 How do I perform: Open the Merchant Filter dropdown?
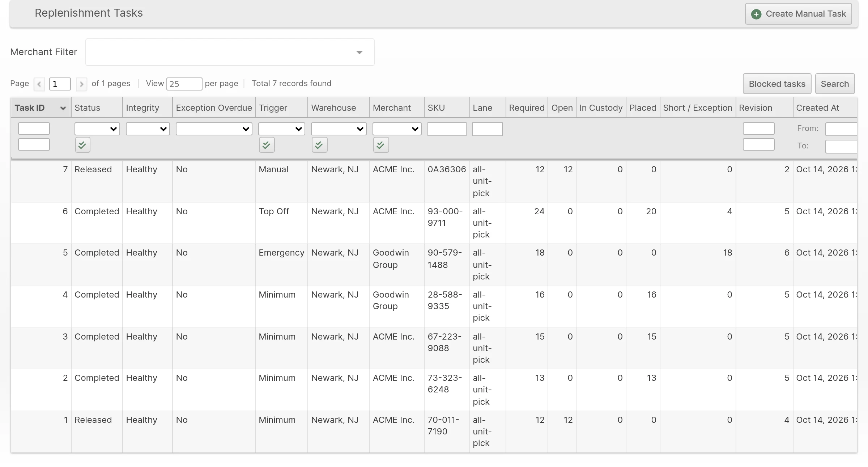click(230, 52)
